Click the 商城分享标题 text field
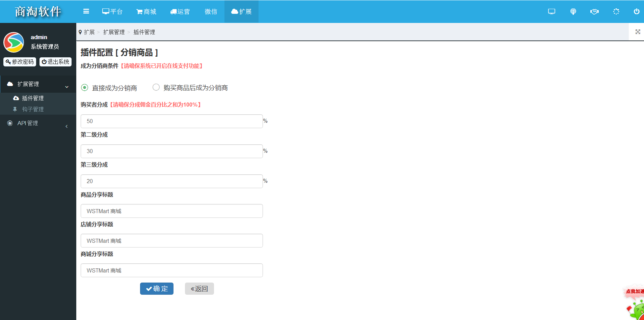This screenshot has height=320, width=644. pyautogui.click(x=171, y=270)
